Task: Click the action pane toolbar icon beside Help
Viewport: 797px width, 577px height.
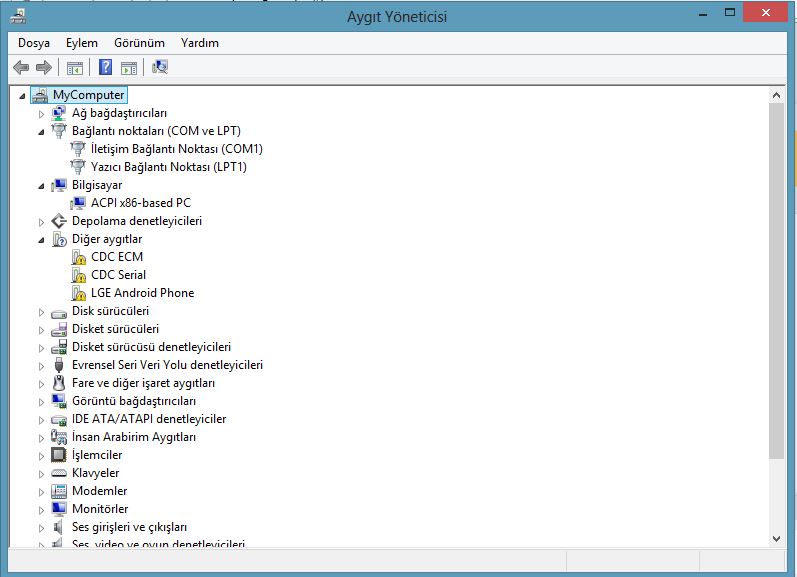Action: [x=128, y=67]
